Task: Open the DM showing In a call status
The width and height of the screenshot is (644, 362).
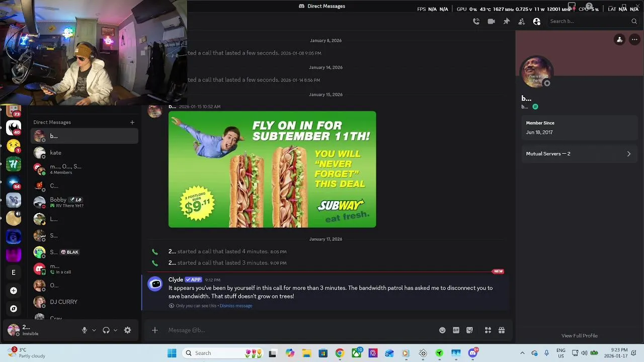Action: tap(85, 269)
